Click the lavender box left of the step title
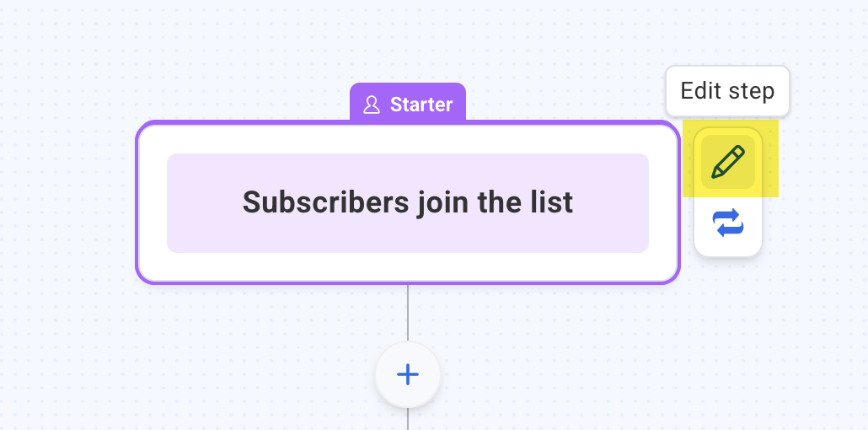The height and width of the screenshot is (430, 868). coord(202,203)
